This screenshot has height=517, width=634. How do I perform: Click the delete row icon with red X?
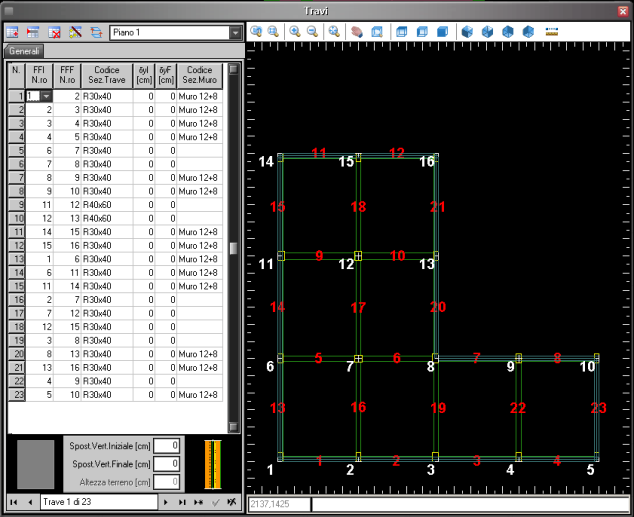click(55, 33)
